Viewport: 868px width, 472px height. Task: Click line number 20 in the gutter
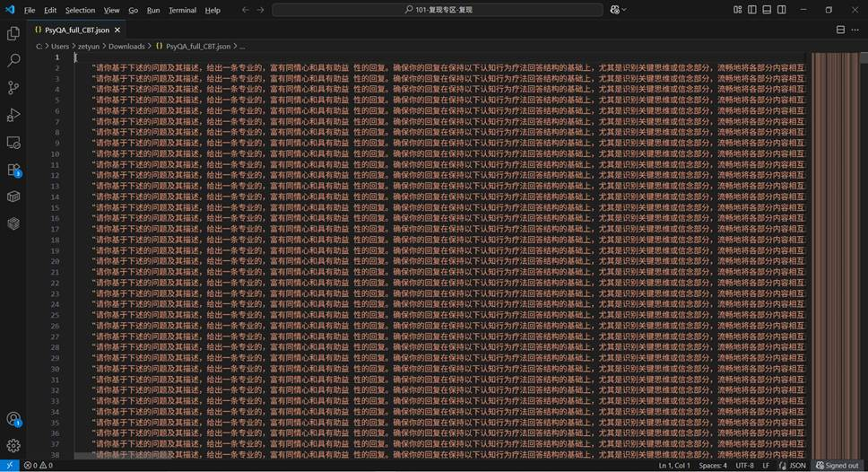click(55, 261)
